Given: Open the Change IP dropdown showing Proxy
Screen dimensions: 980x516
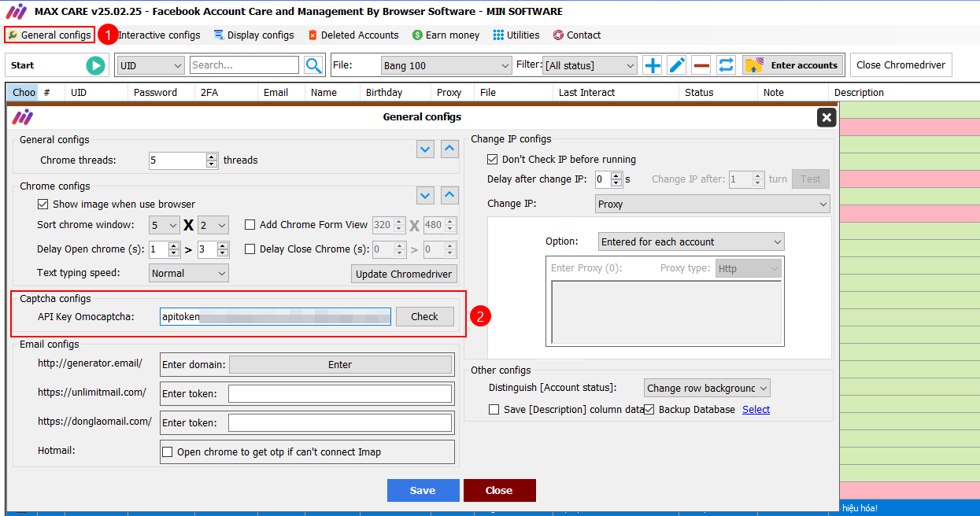Looking at the screenshot, I should point(713,204).
